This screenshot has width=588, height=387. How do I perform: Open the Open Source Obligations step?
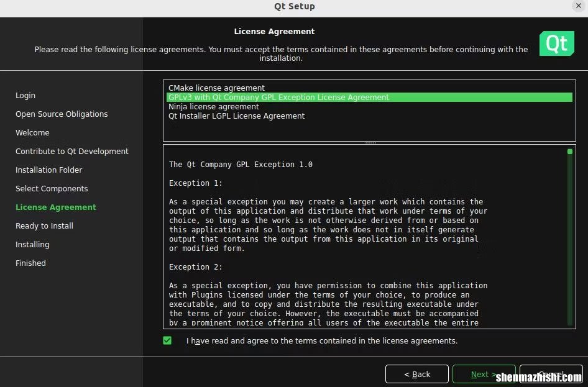[x=62, y=114]
